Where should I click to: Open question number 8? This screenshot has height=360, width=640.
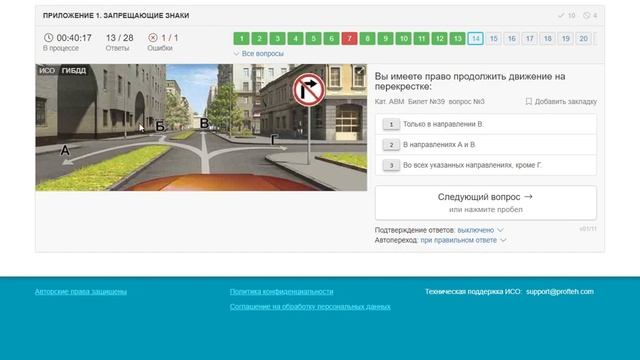(x=367, y=38)
